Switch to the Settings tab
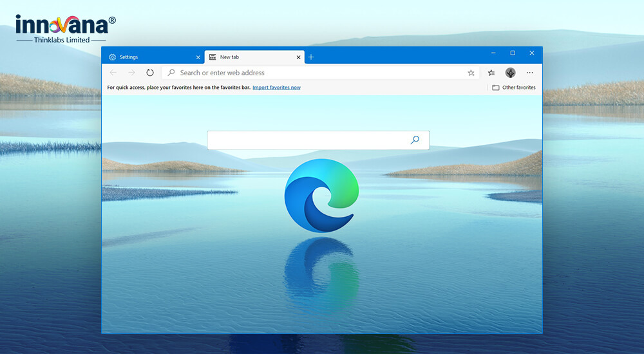The image size is (644, 354). click(154, 57)
